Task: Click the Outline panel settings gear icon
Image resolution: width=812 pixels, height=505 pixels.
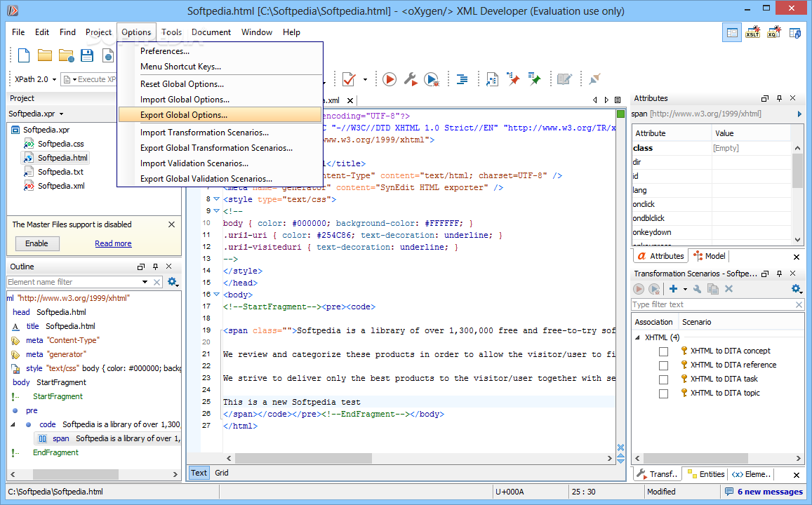Action: (173, 282)
